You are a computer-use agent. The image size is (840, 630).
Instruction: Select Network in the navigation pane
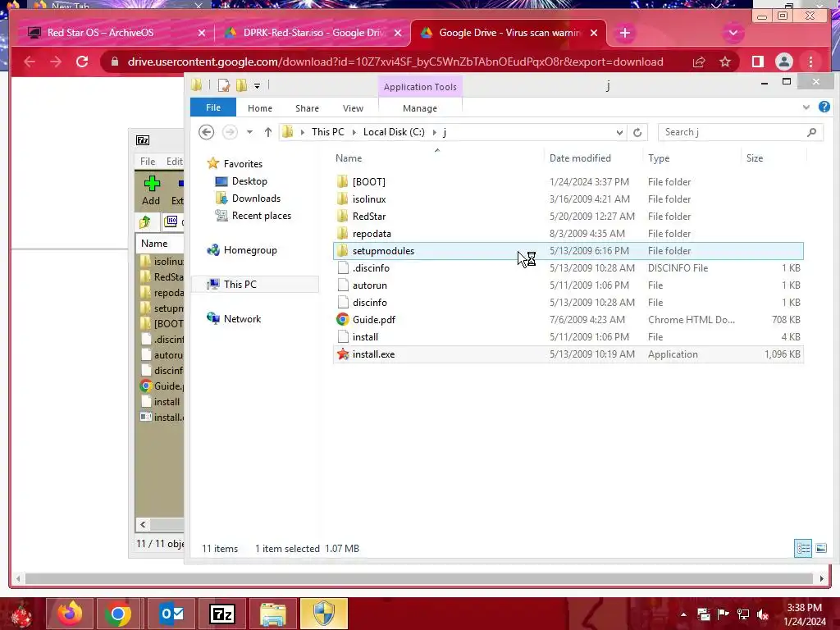tap(242, 319)
